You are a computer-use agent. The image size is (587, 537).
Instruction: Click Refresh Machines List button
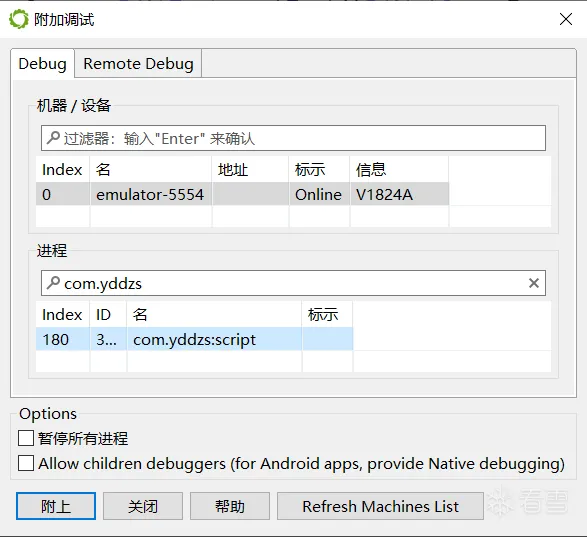pyautogui.click(x=380, y=506)
